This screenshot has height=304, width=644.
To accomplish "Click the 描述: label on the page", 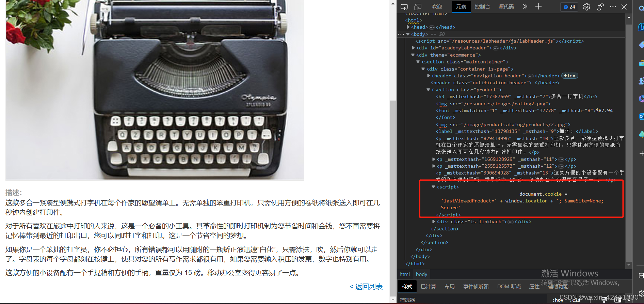I will pyautogui.click(x=14, y=193).
